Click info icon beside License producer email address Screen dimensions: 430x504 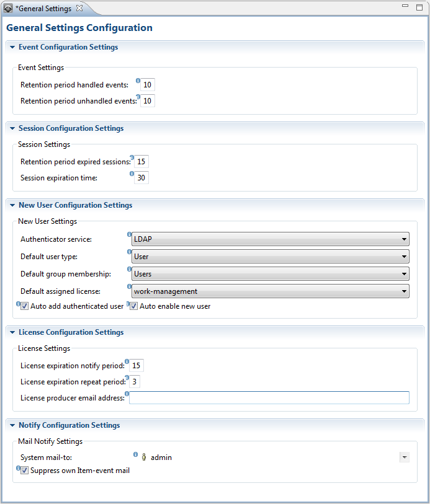[x=127, y=394]
